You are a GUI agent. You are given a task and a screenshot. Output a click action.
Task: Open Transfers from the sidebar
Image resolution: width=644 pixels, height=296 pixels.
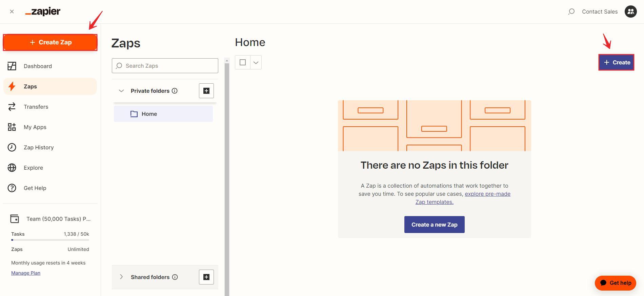coord(50,107)
